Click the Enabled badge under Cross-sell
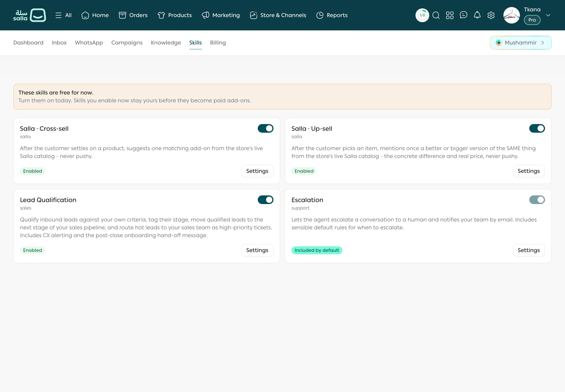This screenshot has width=565, height=392. (32, 171)
